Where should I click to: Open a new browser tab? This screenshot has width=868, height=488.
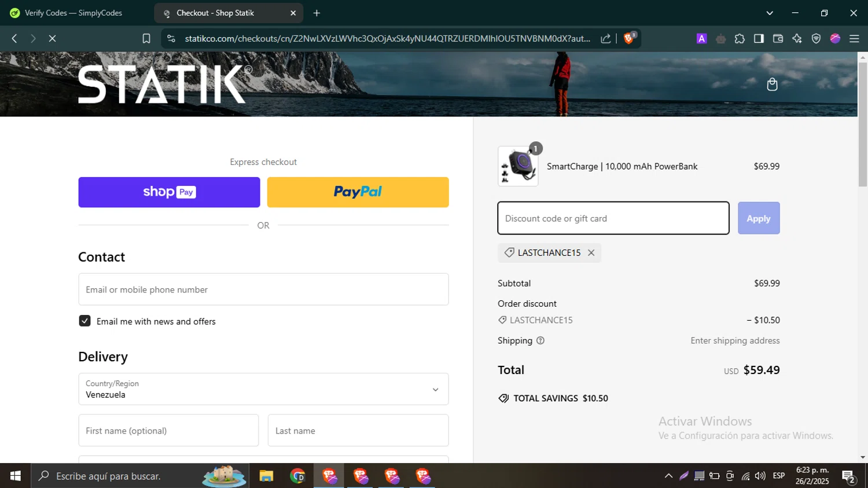click(317, 13)
